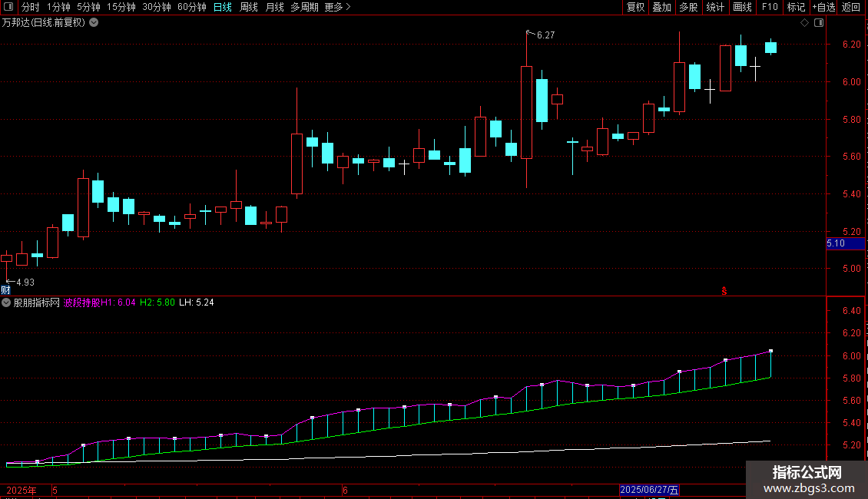
Task: Click the 波段持股H1: 6.04 indicator value
Action: 100,302
